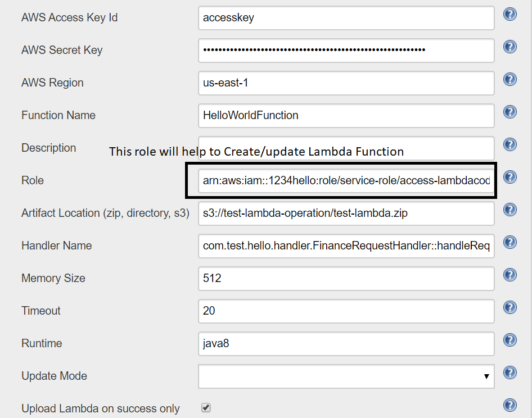Open help for Artifact Location
The width and height of the screenshot is (532, 418).
click(x=510, y=210)
